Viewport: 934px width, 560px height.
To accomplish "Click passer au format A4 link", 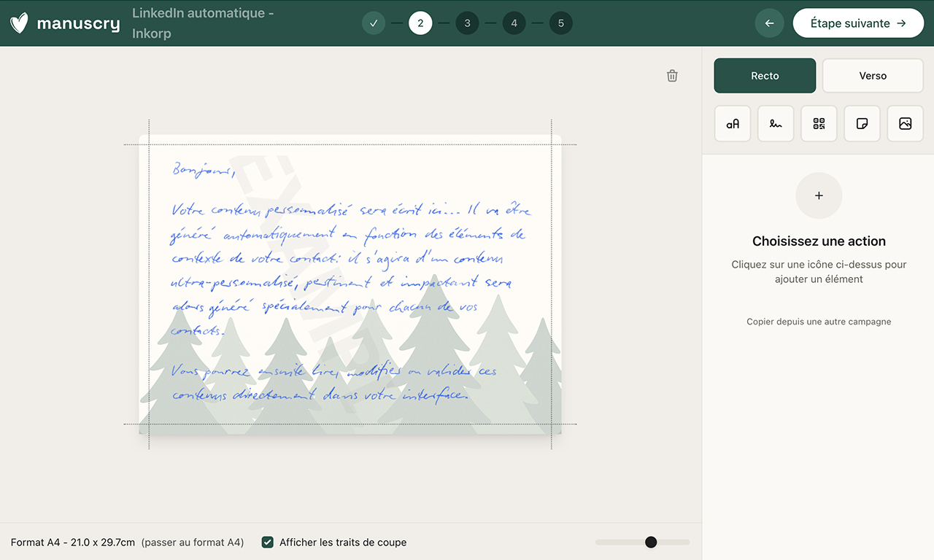I will point(192,542).
